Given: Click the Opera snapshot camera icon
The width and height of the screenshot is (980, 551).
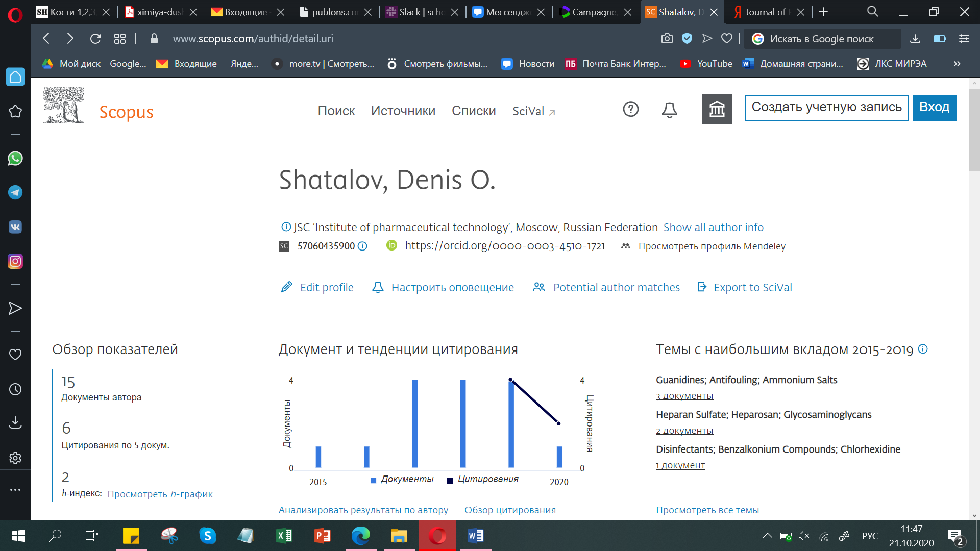Looking at the screenshot, I should pos(667,39).
